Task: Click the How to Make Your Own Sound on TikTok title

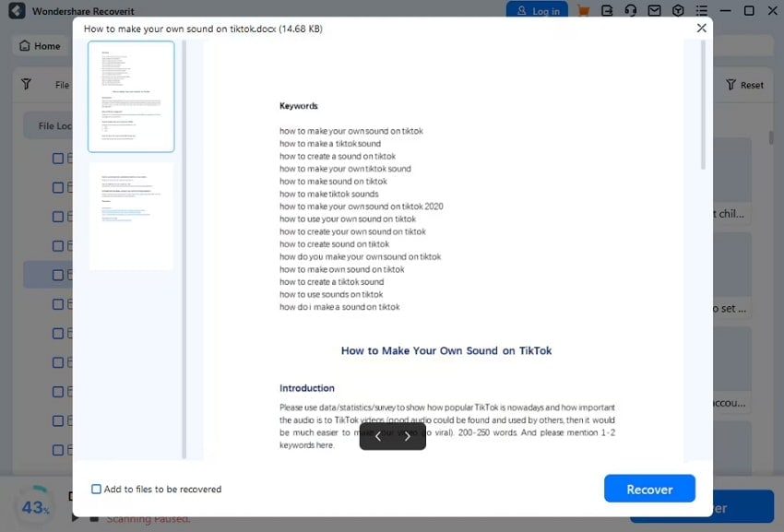Action: tap(446, 350)
